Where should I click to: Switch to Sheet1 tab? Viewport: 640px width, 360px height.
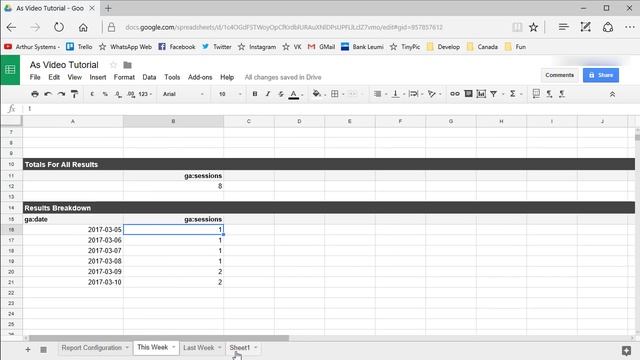(x=239, y=348)
